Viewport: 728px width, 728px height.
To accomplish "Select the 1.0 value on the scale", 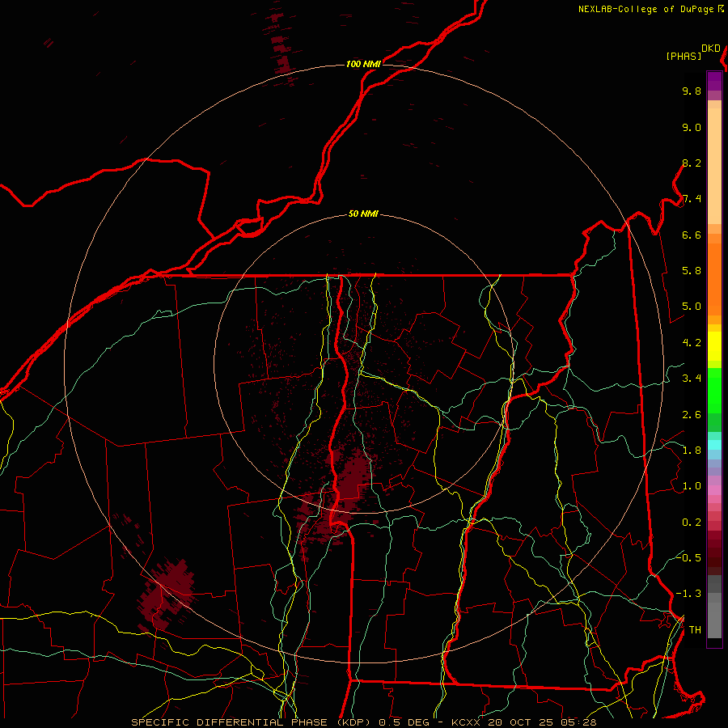I will [692, 486].
